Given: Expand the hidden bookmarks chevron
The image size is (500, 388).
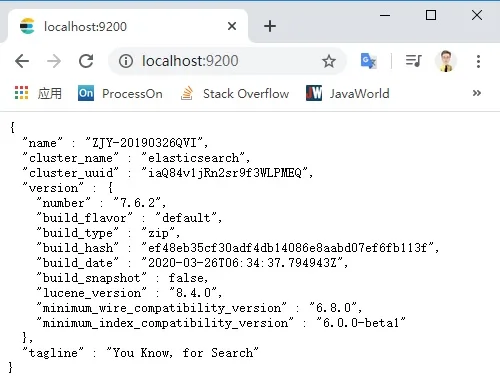Looking at the screenshot, I should (477, 93).
